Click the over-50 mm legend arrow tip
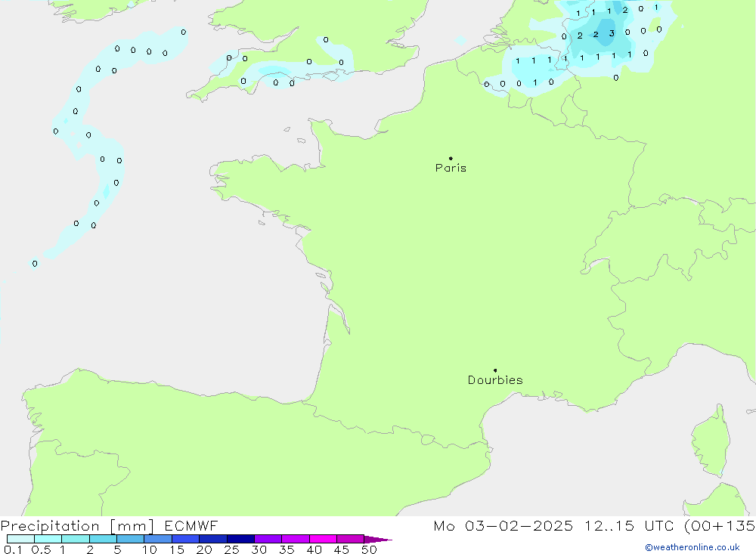The image size is (756, 554). (378, 540)
